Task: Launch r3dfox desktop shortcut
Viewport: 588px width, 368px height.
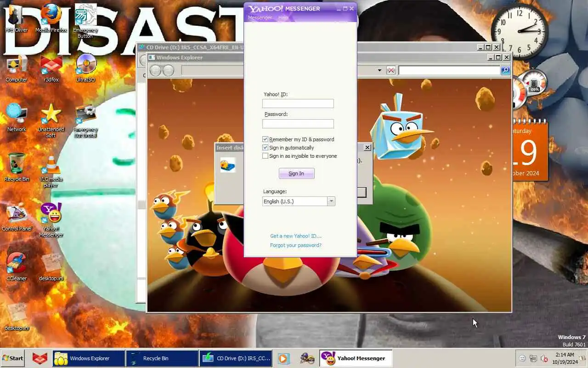Action: coord(51,68)
